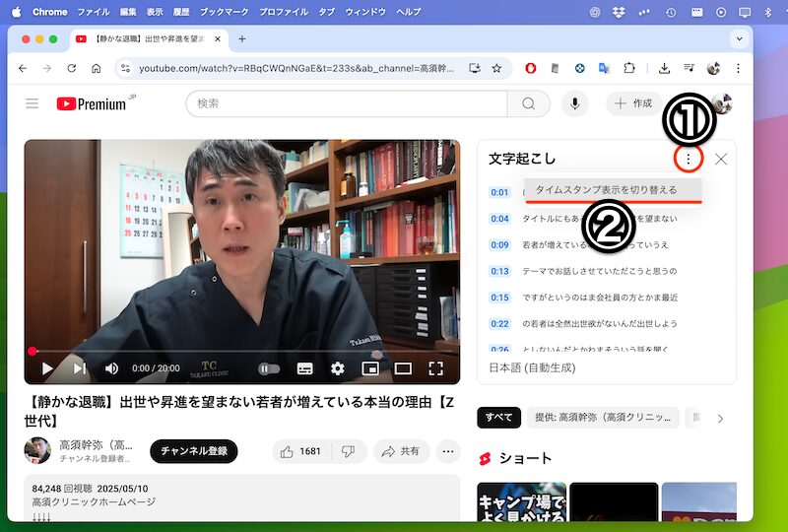Select transcript line starting テーマでお話し

(x=600, y=271)
